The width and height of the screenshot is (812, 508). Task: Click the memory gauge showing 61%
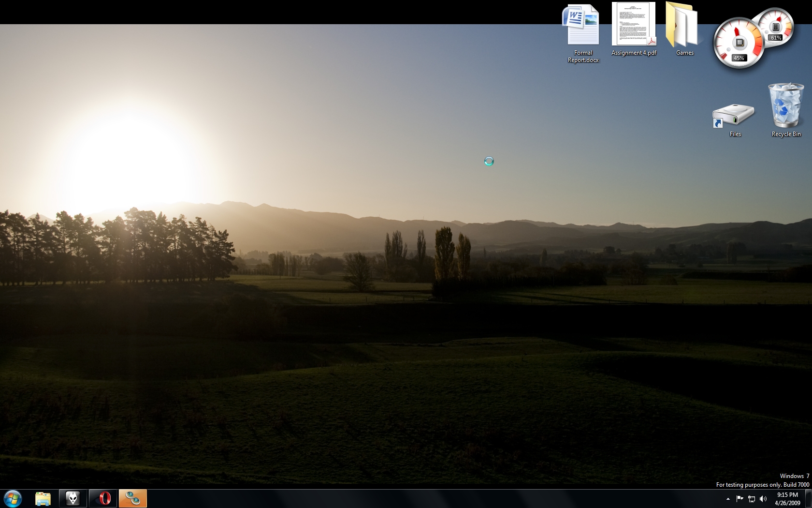coord(776,27)
